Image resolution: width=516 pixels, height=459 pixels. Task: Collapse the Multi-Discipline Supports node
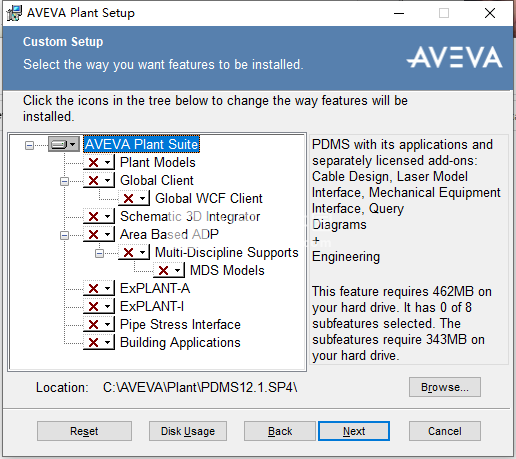[99, 253]
